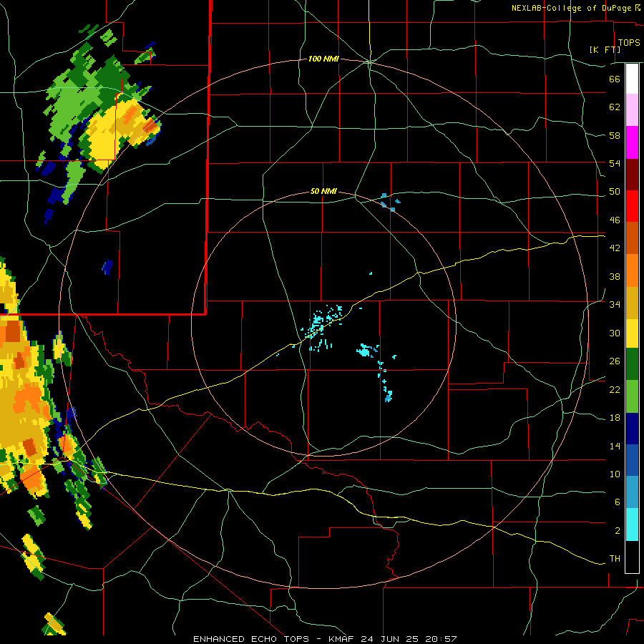Viewport: 644px width, 644px height.
Task: Click the '58' legend value
Action: [615, 135]
